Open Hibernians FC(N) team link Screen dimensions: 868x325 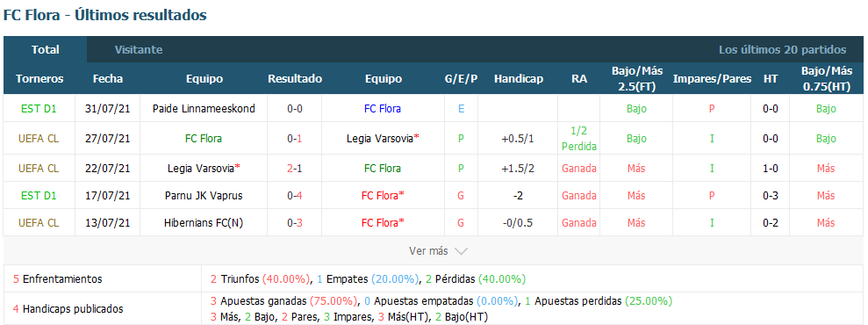(x=204, y=222)
